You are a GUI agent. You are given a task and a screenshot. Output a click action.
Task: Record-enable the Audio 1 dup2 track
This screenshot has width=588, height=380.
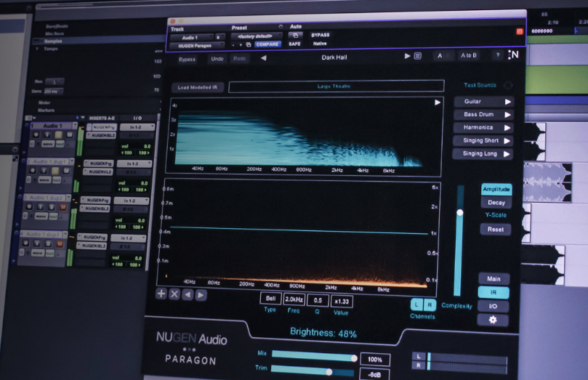pyautogui.click(x=29, y=206)
